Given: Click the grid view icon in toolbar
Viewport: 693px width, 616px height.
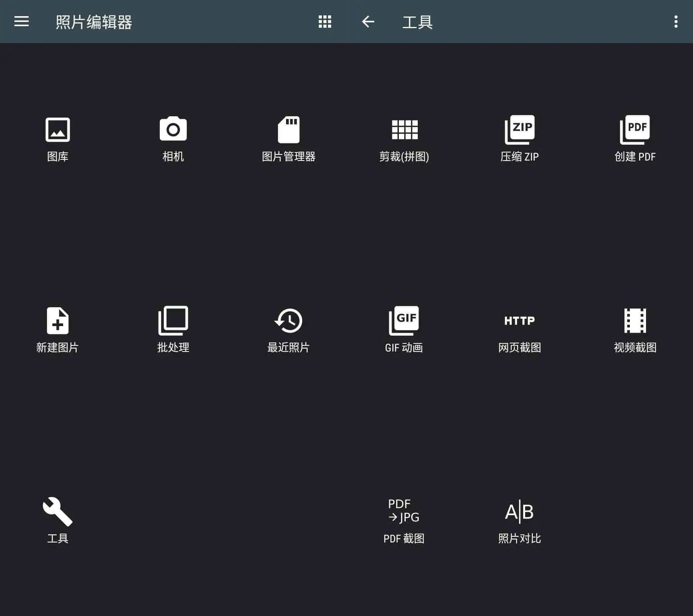Looking at the screenshot, I should (x=325, y=22).
